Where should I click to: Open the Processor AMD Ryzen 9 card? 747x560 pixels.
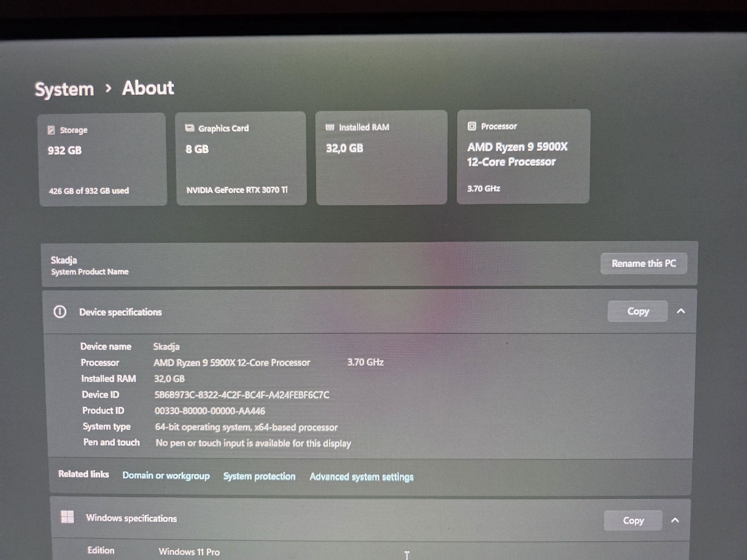click(523, 157)
